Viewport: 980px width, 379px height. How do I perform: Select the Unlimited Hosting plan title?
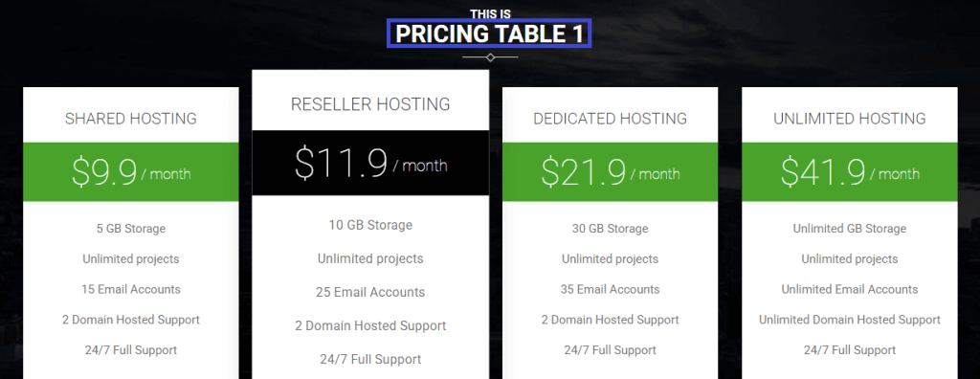tap(850, 119)
